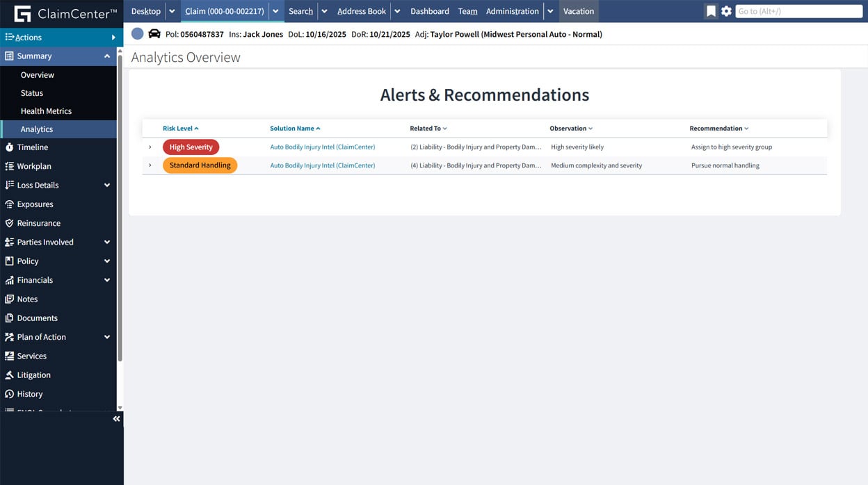Open the Dashboard tab

[429, 11]
